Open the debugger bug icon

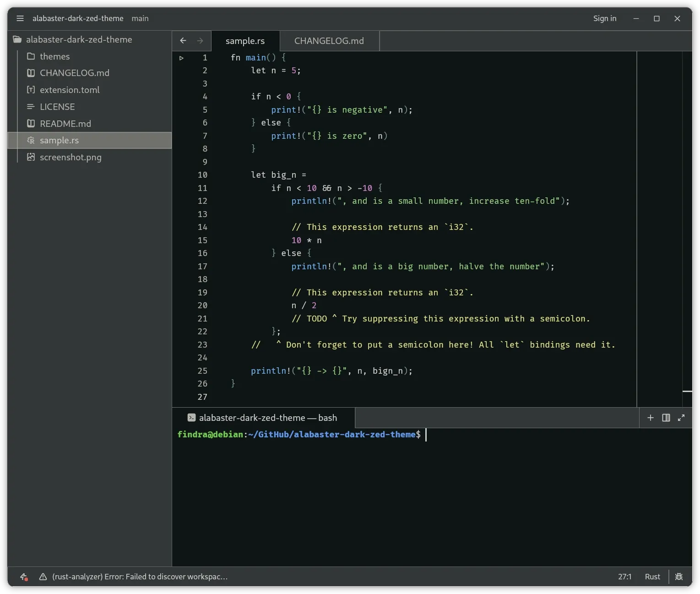point(679,577)
